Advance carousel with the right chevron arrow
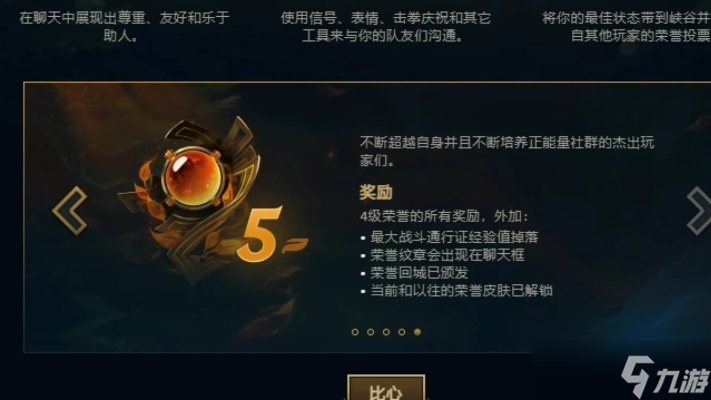The image size is (711, 400). (x=699, y=210)
